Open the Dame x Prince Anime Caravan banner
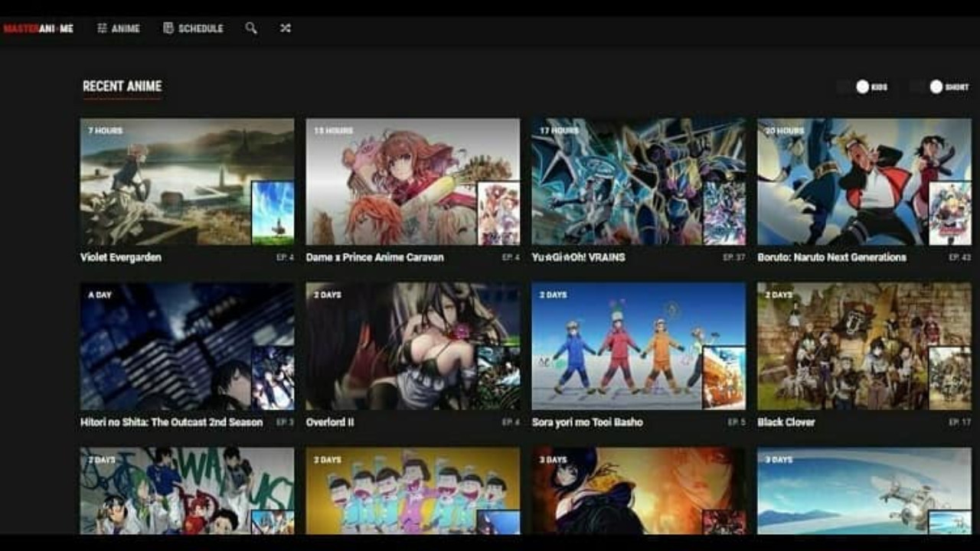This screenshot has height=551, width=980. (413, 181)
